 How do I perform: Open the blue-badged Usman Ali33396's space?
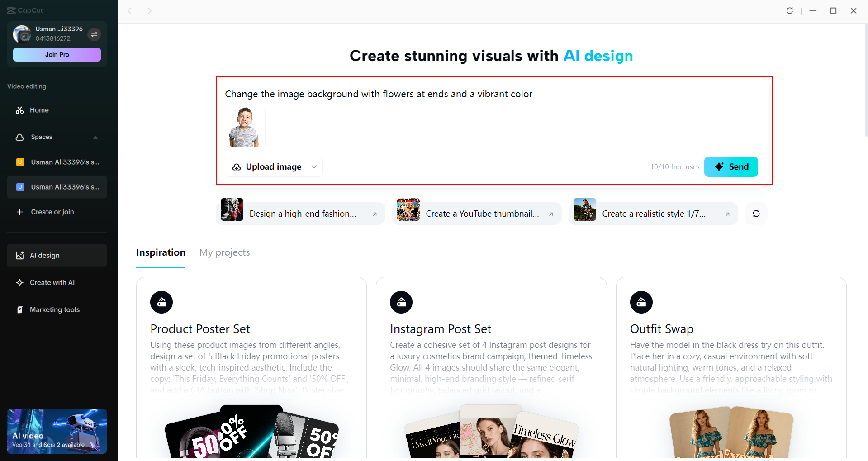point(57,187)
